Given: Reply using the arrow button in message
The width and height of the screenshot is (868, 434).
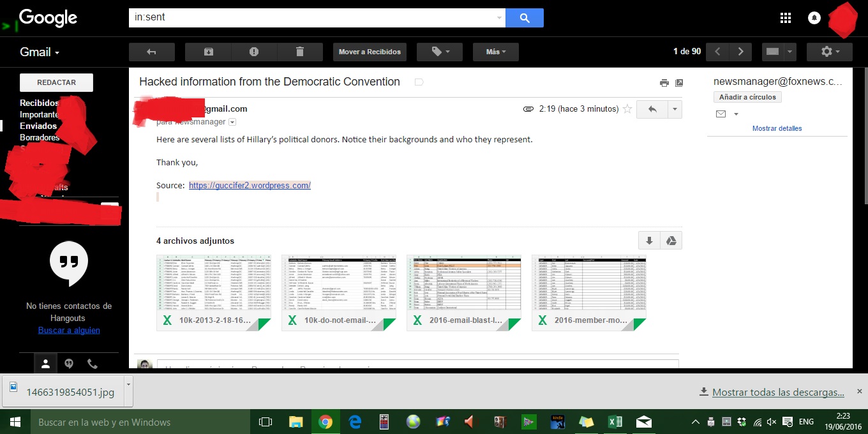Looking at the screenshot, I should 652,109.
